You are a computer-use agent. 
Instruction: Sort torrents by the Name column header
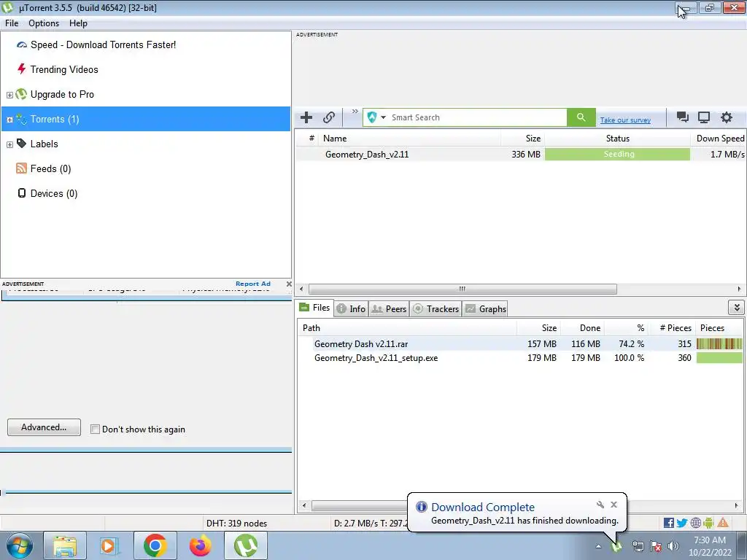410,139
